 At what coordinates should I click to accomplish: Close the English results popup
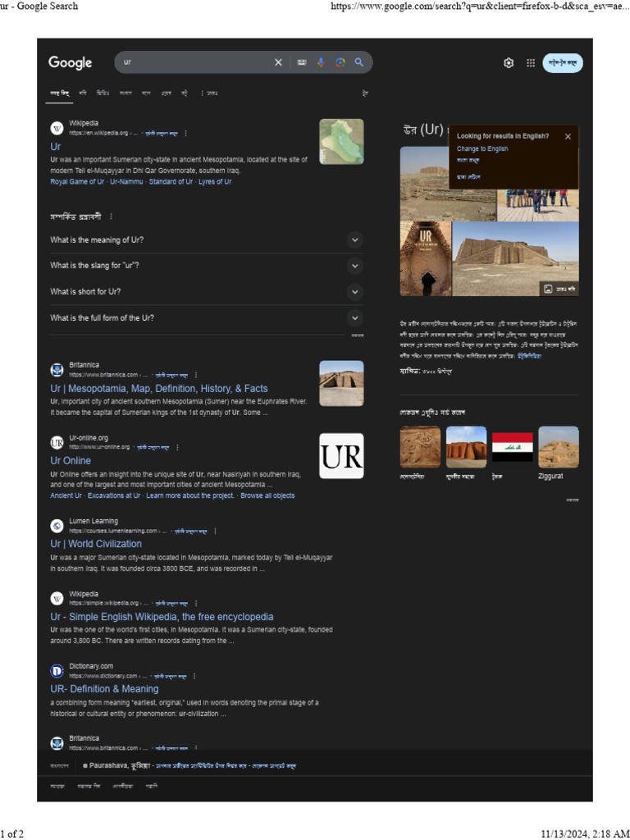[568, 137]
